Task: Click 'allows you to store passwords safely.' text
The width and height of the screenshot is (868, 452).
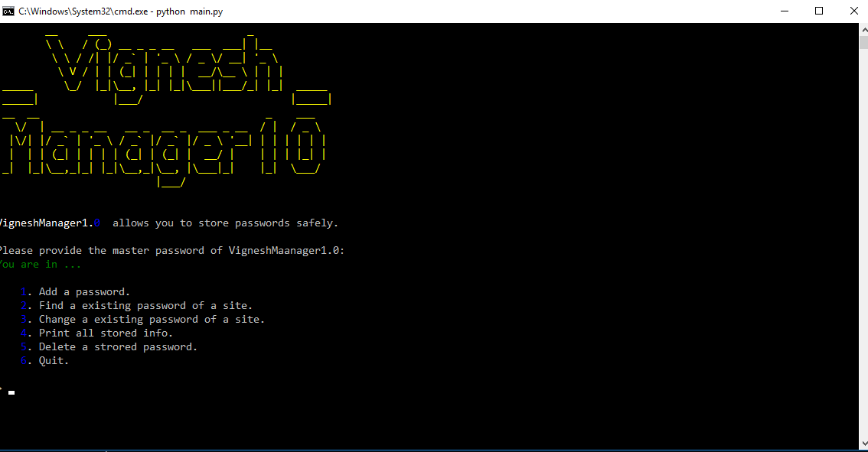Action: point(225,223)
